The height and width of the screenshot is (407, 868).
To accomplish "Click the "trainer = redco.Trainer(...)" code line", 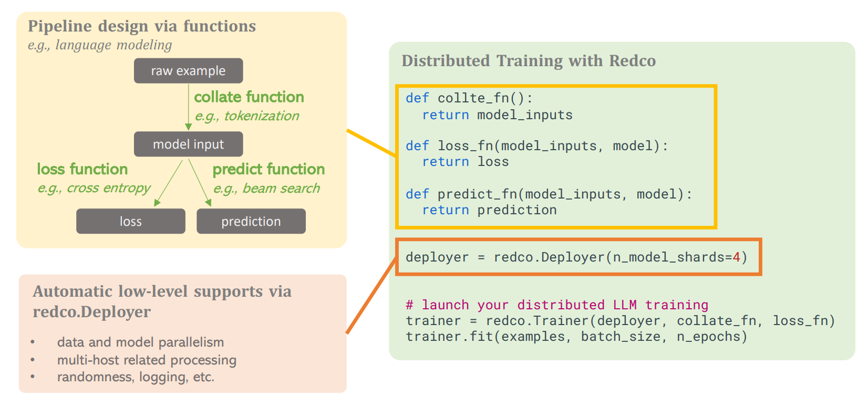I will point(621,321).
